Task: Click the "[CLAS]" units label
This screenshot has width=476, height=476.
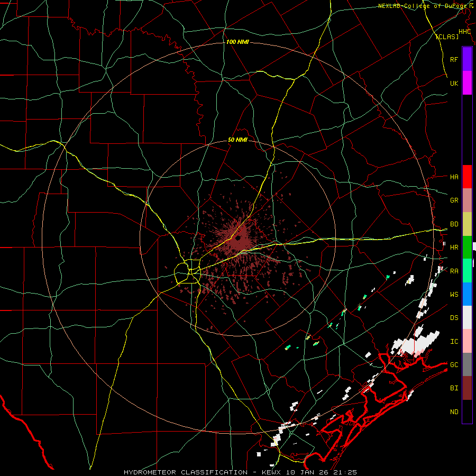Action: coord(447,36)
